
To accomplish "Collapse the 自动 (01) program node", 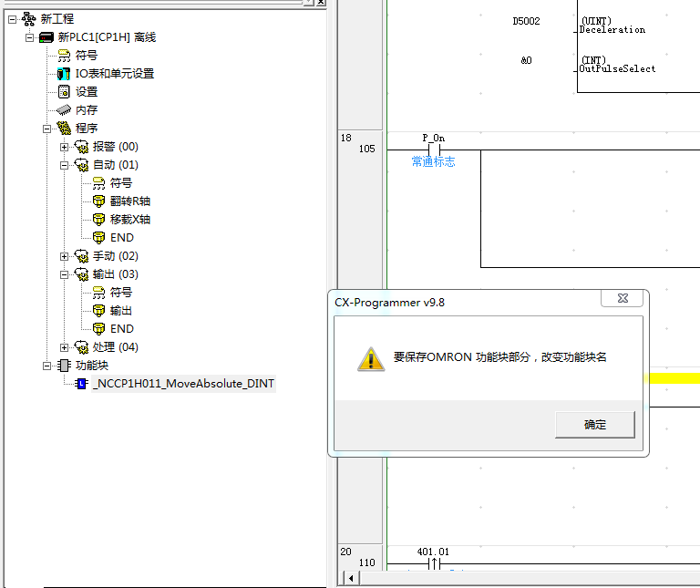I will [64, 165].
